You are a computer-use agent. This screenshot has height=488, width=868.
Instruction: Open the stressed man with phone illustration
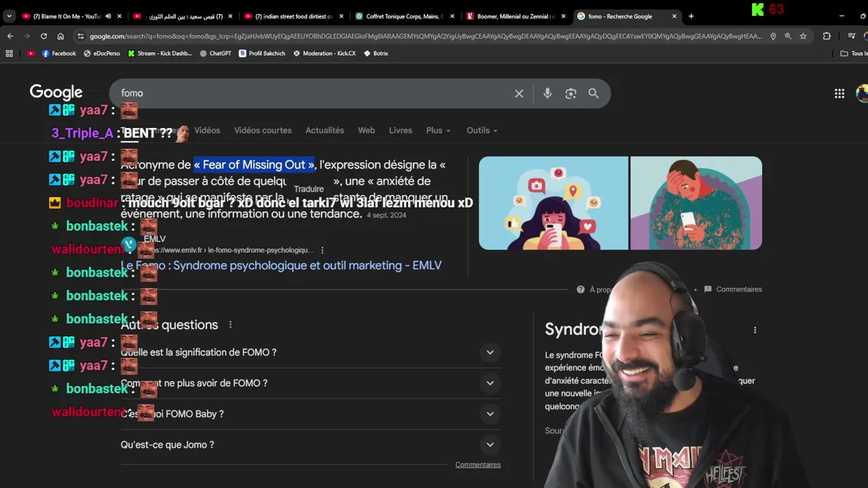(x=696, y=203)
